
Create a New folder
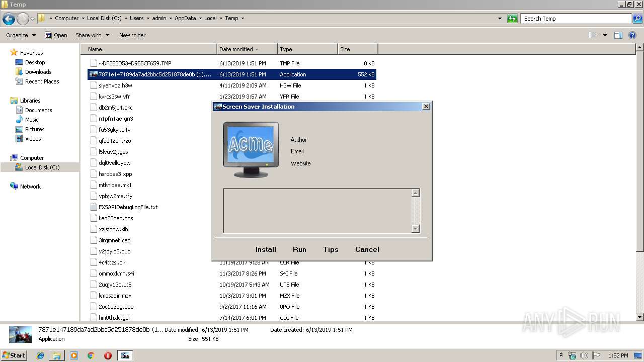coord(132,35)
